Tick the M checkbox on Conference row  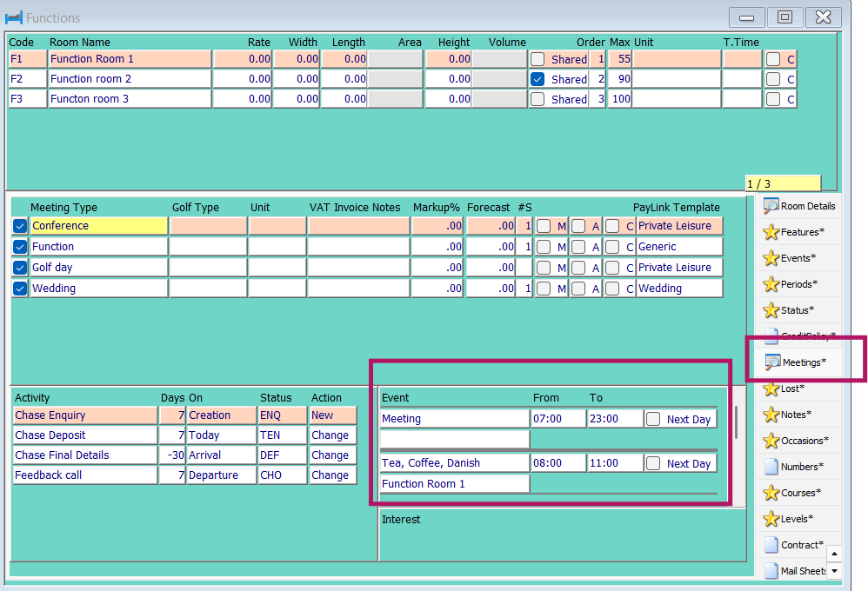tap(544, 226)
